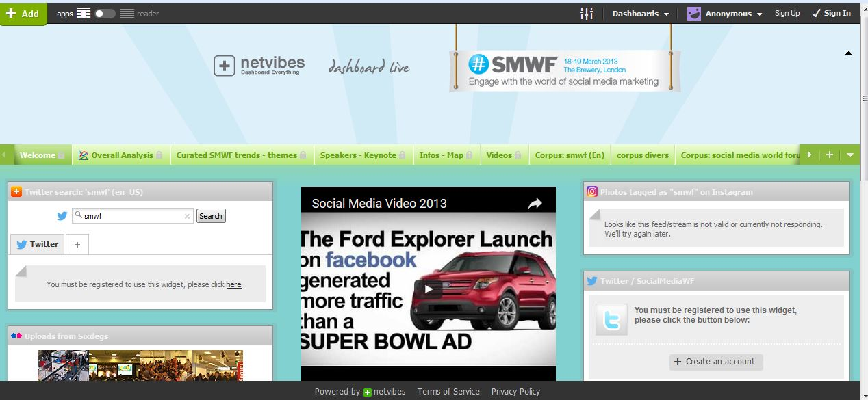Click the dashboard live text logo

[x=368, y=67]
